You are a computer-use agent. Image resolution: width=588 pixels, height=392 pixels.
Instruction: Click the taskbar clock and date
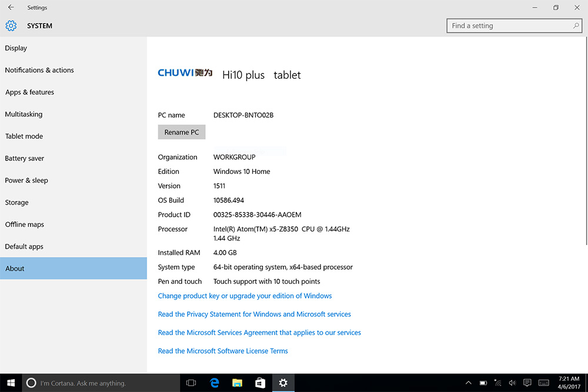(x=569, y=383)
